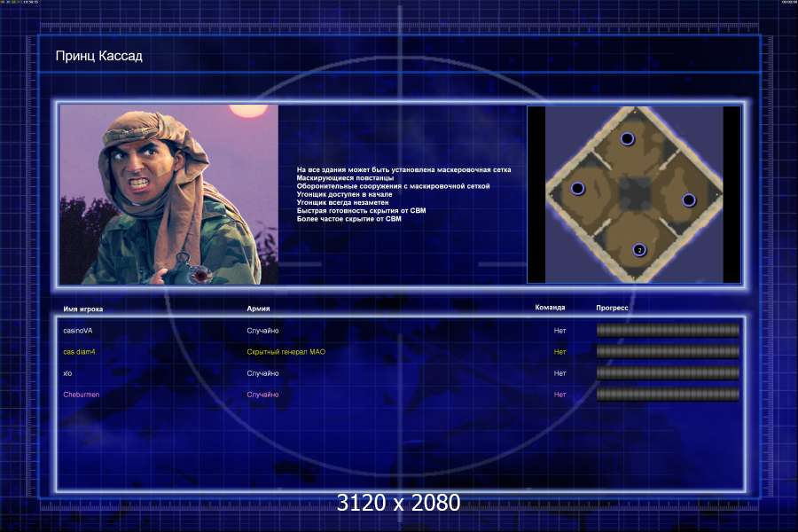This screenshot has height=532, width=798.
Task: Click the cas.diam4 loading progress bar
Action: coord(668,352)
